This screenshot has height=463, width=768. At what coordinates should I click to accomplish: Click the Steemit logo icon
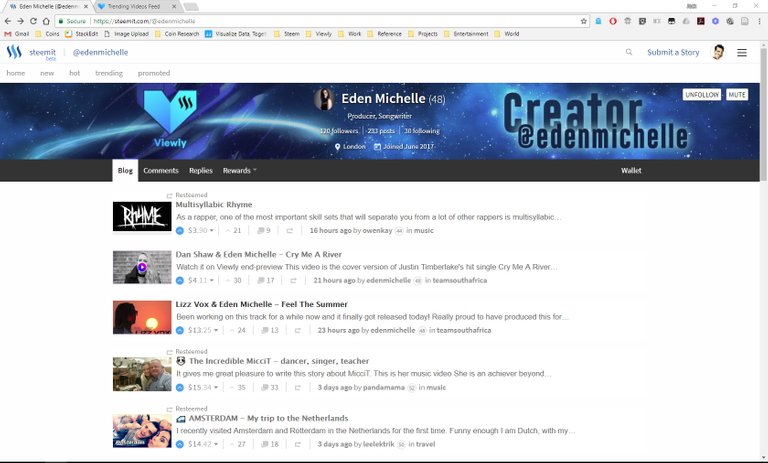14,52
